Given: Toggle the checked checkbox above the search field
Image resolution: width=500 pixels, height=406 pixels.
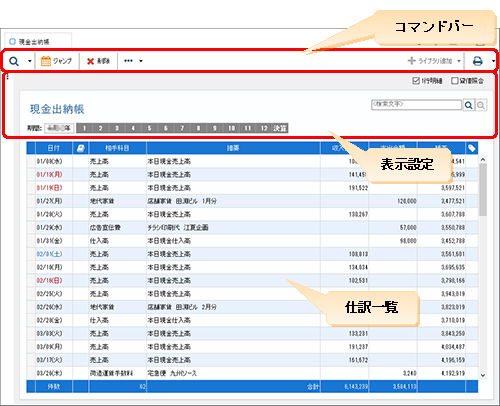Looking at the screenshot, I should tap(416, 81).
